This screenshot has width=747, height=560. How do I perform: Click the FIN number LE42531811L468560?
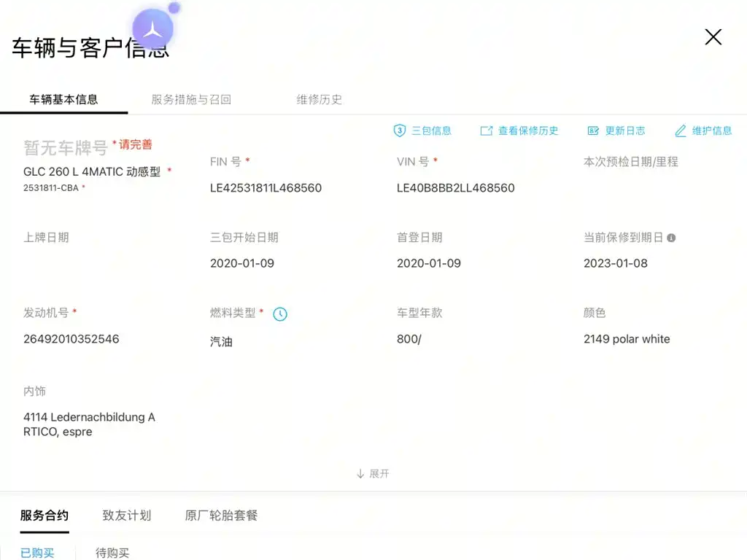(x=266, y=188)
